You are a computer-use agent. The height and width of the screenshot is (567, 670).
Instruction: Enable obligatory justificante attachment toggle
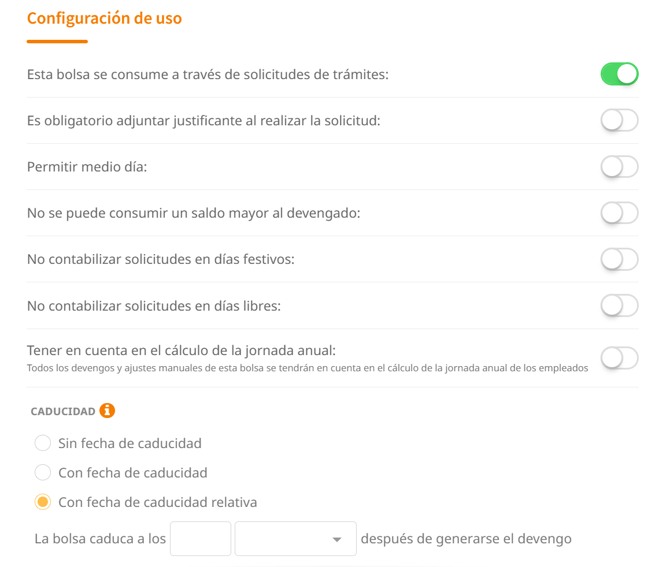point(619,121)
